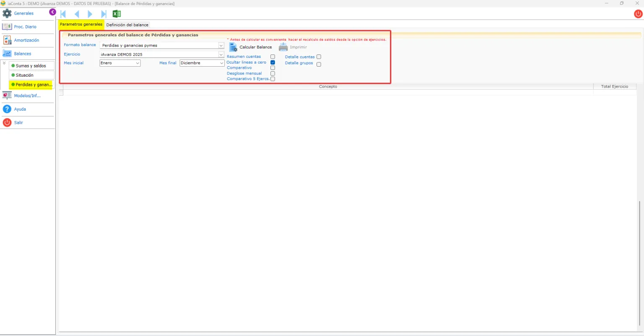Go to last record arrow
644x336 pixels.
[104, 14]
